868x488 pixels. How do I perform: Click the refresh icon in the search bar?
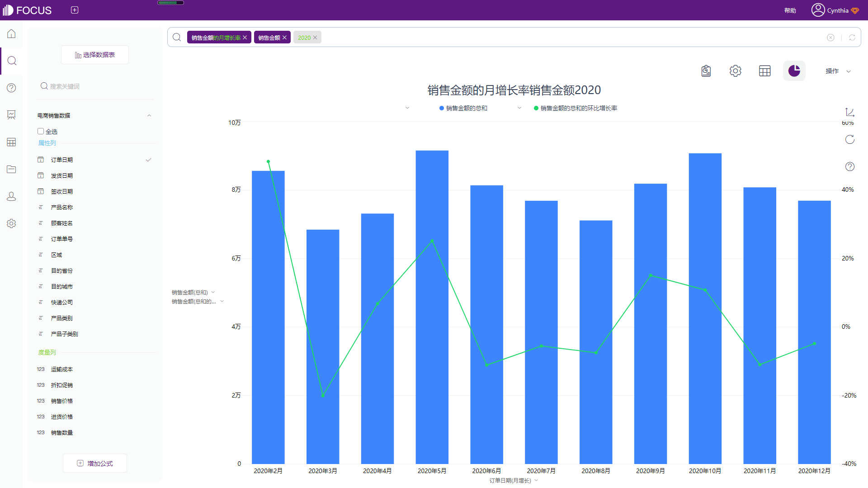click(852, 38)
